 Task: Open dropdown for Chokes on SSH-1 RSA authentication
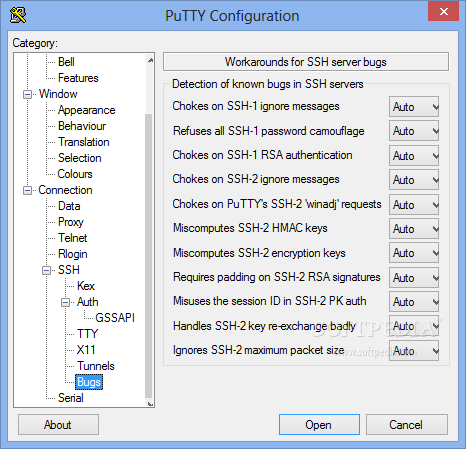414,156
